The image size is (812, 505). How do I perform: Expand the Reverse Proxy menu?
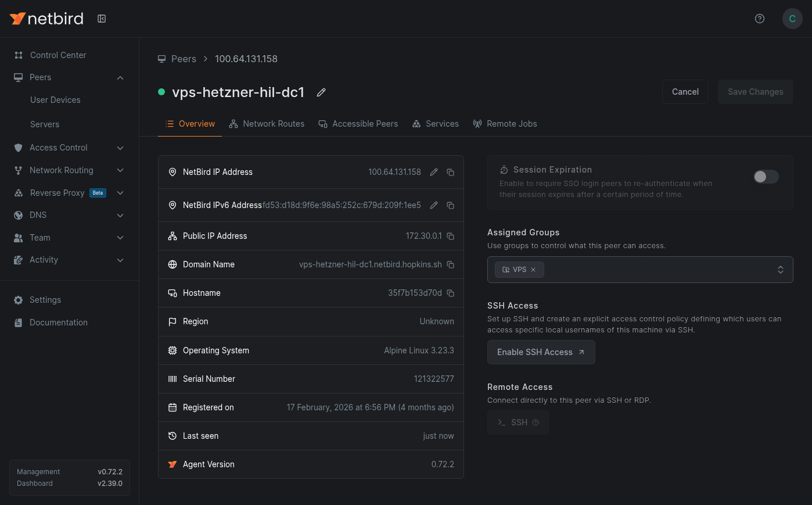coord(120,193)
